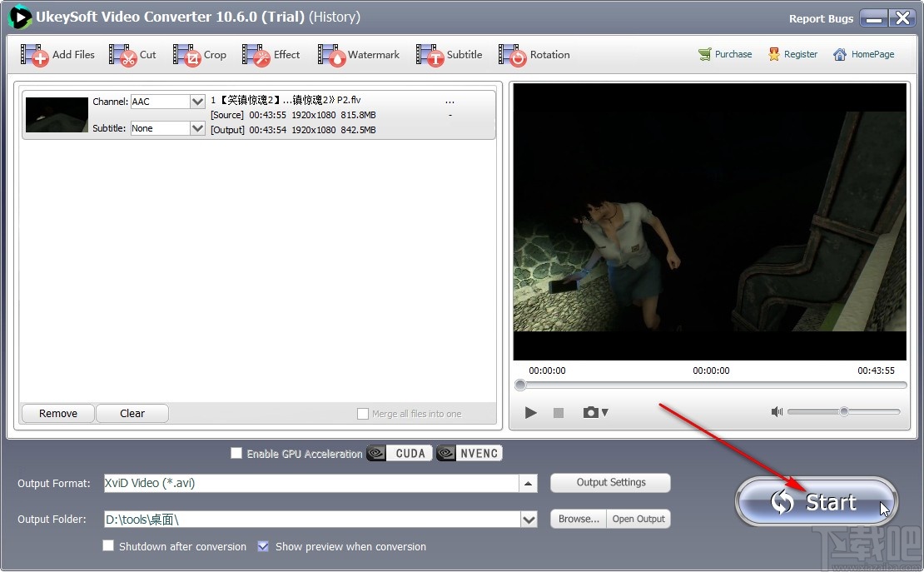The width and height of the screenshot is (924, 572).
Task: Minimize the converter window
Action: pos(874,18)
